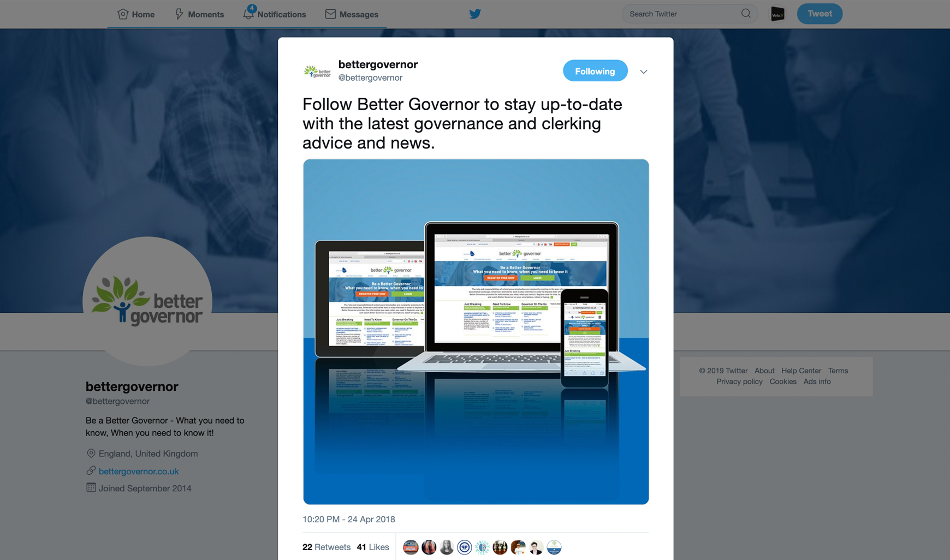Viewport: 950px width, 560px height.
Task: View the 22 Retweets list
Action: pyautogui.click(x=326, y=547)
